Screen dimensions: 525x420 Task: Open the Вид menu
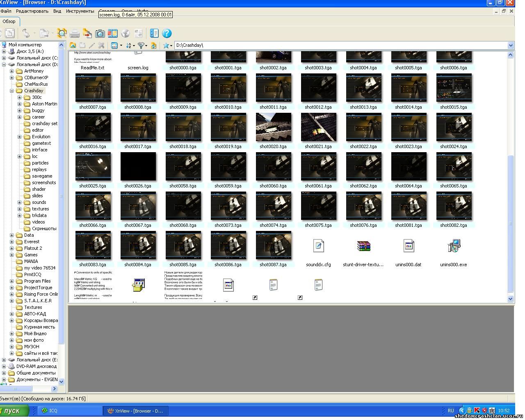(x=57, y=11)
